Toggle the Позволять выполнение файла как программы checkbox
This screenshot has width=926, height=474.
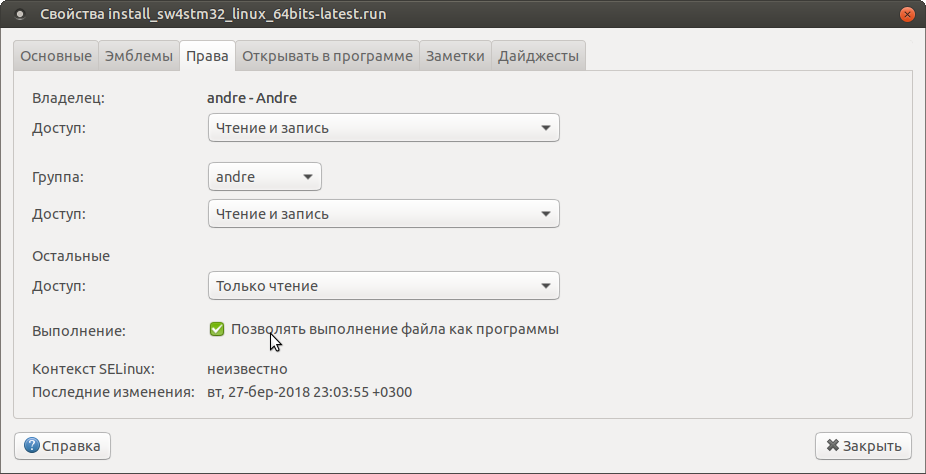(x=217, y=329)
